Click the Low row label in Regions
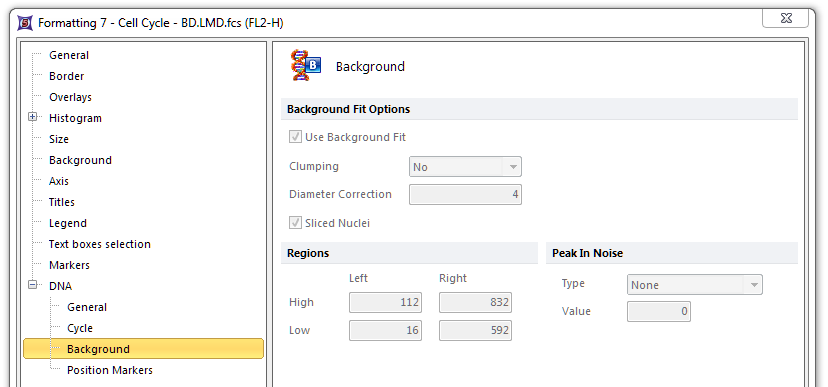This screenshot has height=387, width=828. (299, 331)
